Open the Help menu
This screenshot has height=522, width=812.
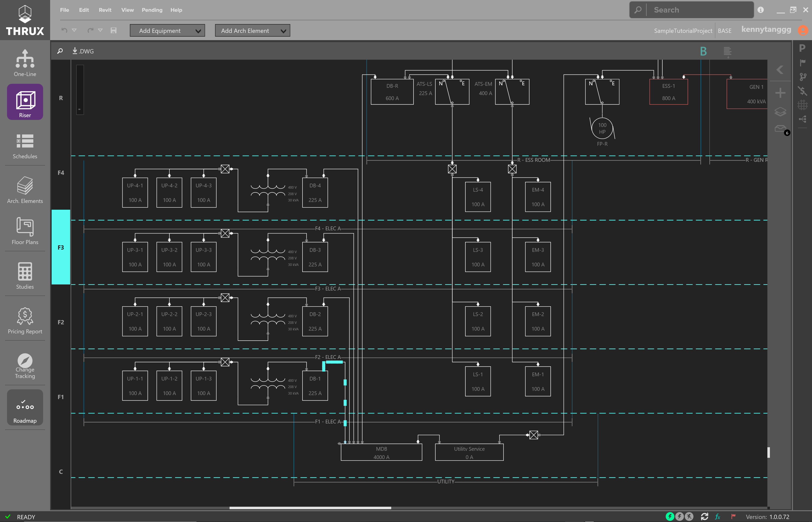tap(176, 10)
